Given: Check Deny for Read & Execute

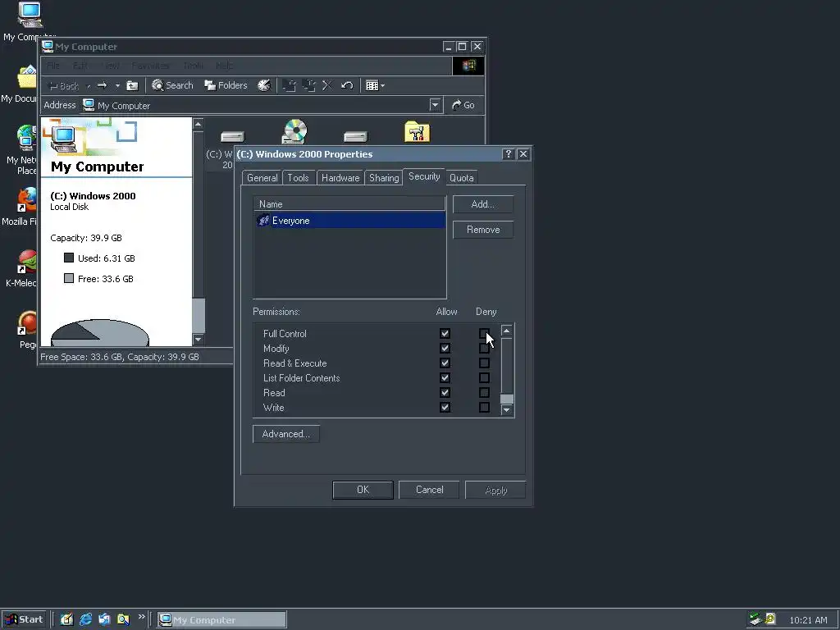Looking at the screenshot, I should [x=484, y=363].
